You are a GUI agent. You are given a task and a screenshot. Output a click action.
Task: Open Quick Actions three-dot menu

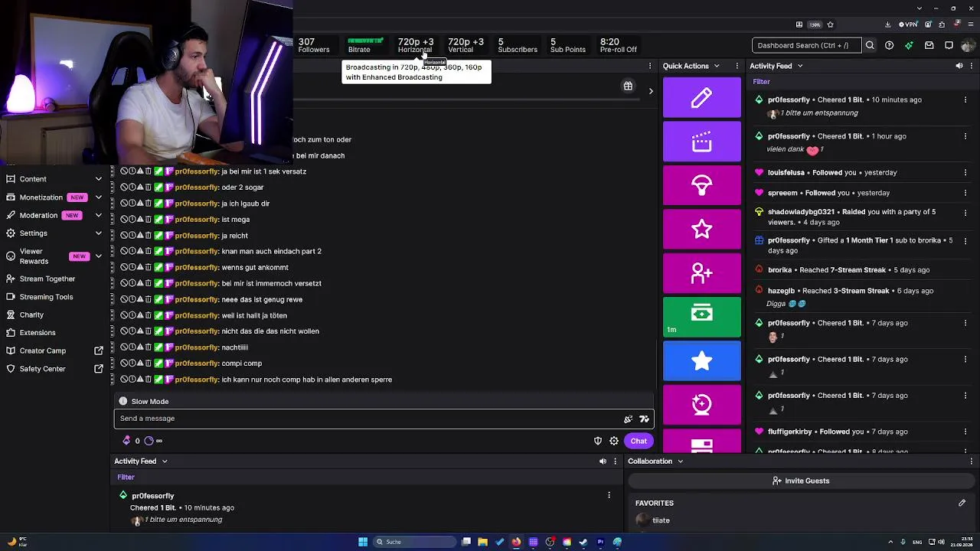coord(737,66)
